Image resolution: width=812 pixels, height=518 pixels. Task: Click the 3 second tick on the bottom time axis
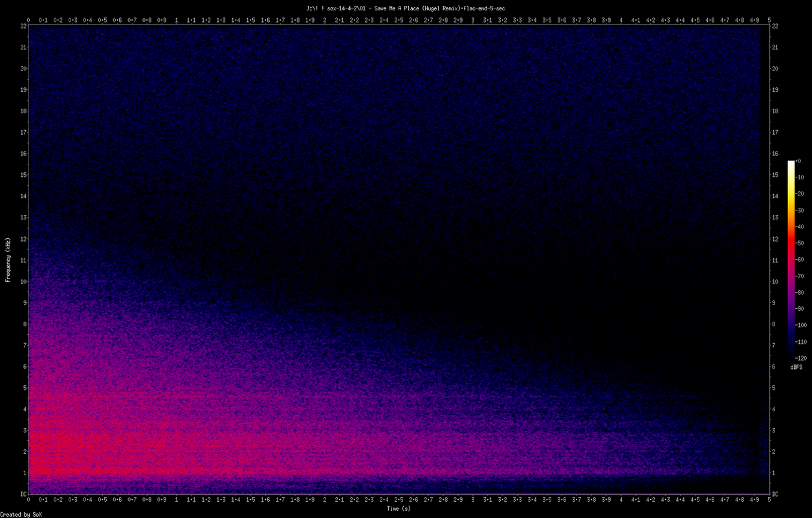[x=473, y=500]
